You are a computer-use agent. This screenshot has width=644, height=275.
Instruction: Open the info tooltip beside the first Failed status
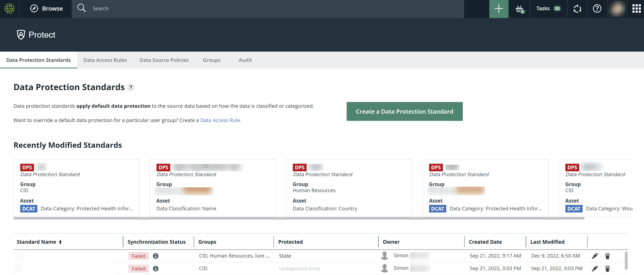(156, 256)
